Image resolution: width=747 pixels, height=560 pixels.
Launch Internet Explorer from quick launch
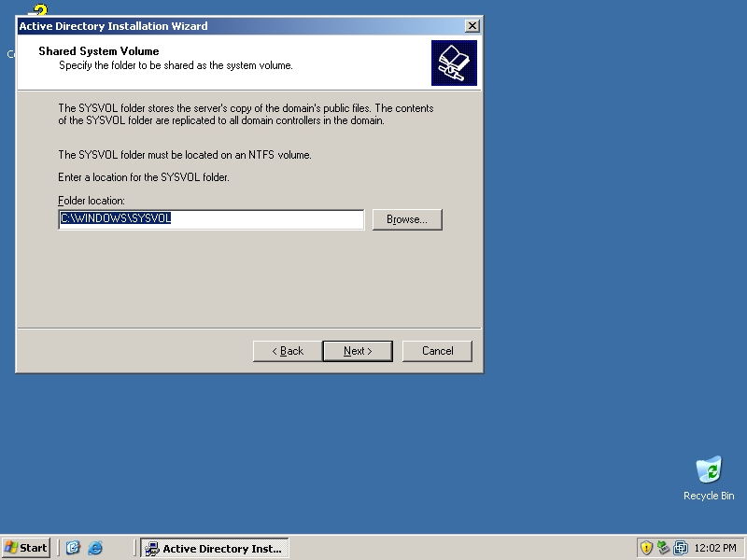pos(95,548)
